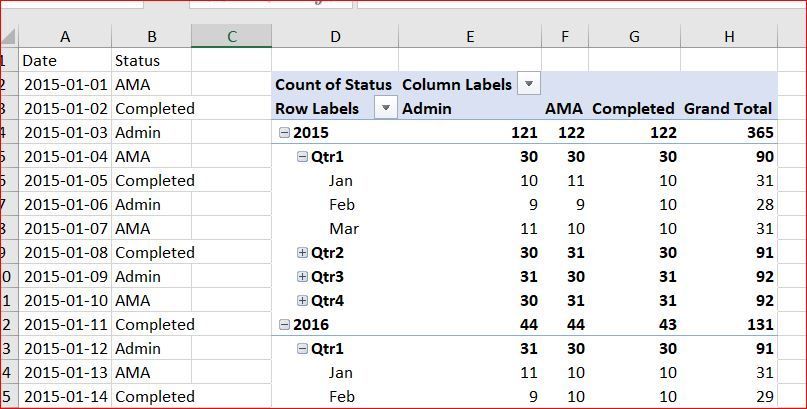This screenshot has width=807, height=409.
Task: Collapse Qtr1 under 2015
Action: pos(302,157)
